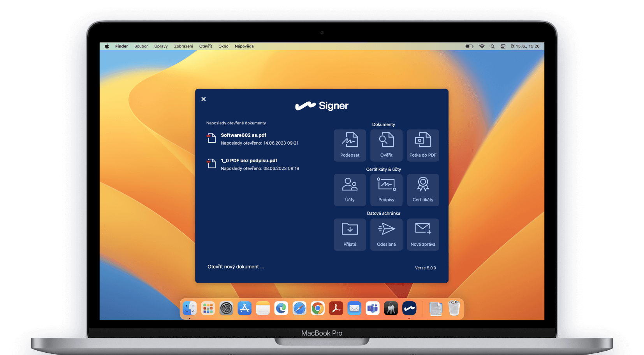Screen dimensions: 644x355
Task: Open the Certifikáty certificate manager
Action: [x=423, y=190]
